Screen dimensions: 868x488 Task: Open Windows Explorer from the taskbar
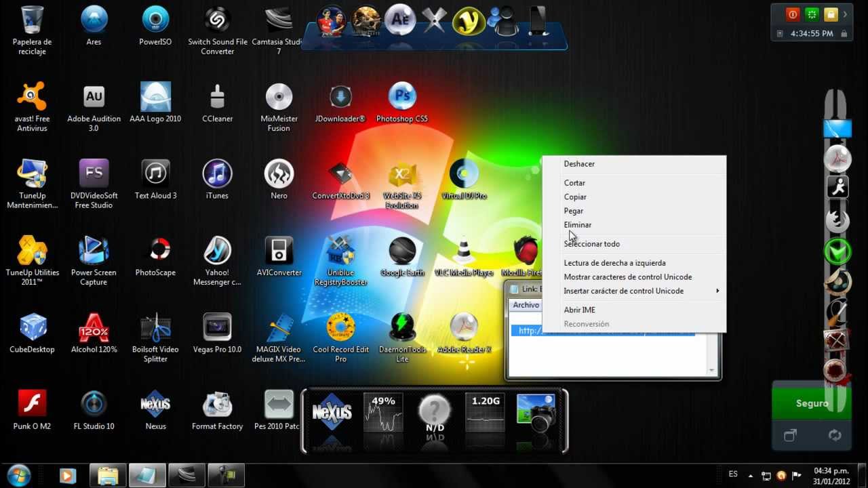(x=108, y=476)
